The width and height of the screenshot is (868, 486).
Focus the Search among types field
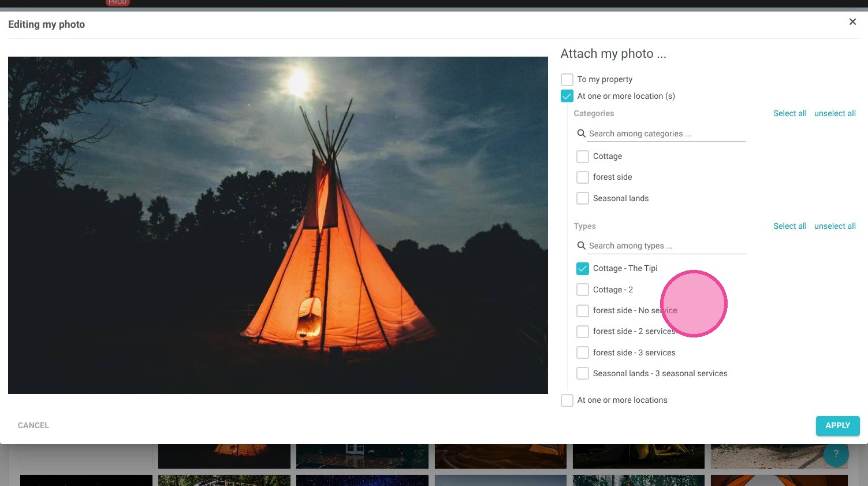666,246
